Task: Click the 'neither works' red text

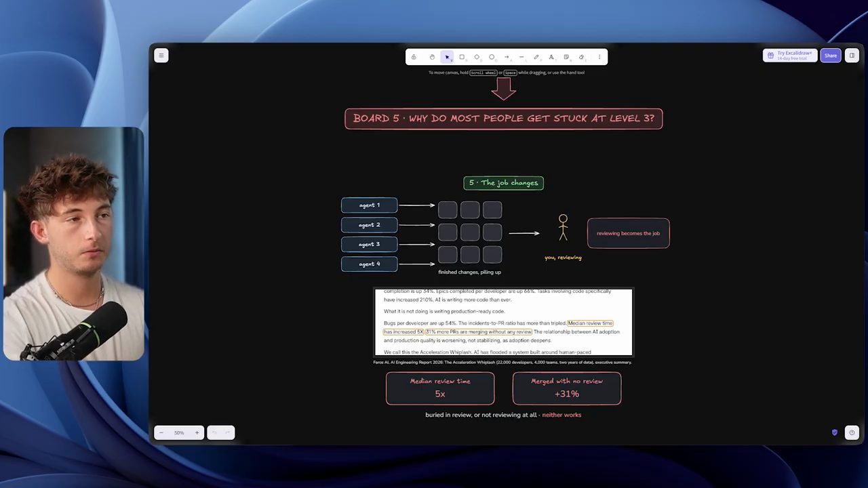Action: pos(561,415)
